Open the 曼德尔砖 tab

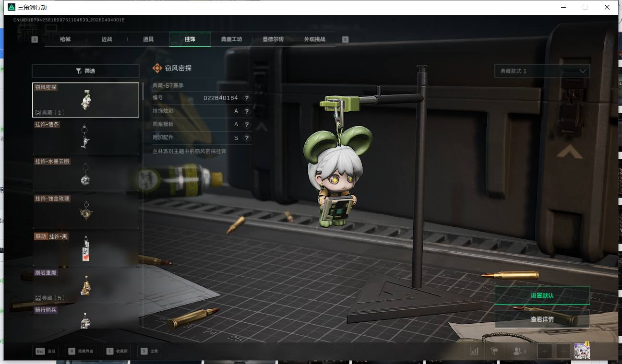(273, 39)
